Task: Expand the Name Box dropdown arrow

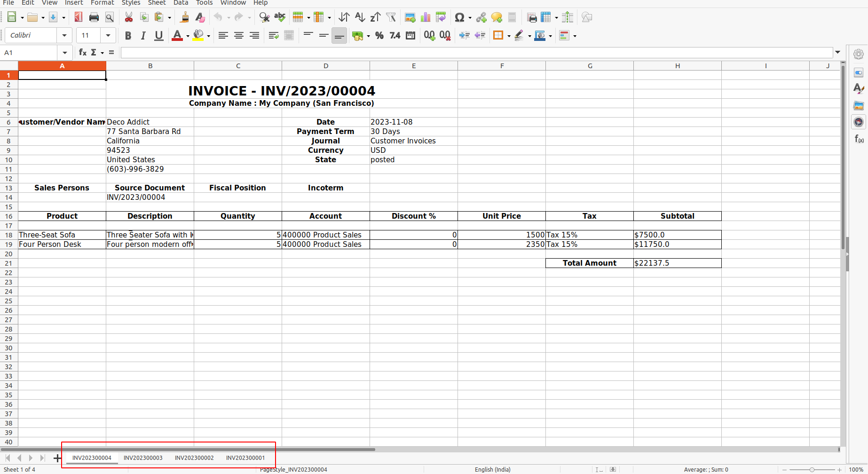Action: click(x=65, y=53)
